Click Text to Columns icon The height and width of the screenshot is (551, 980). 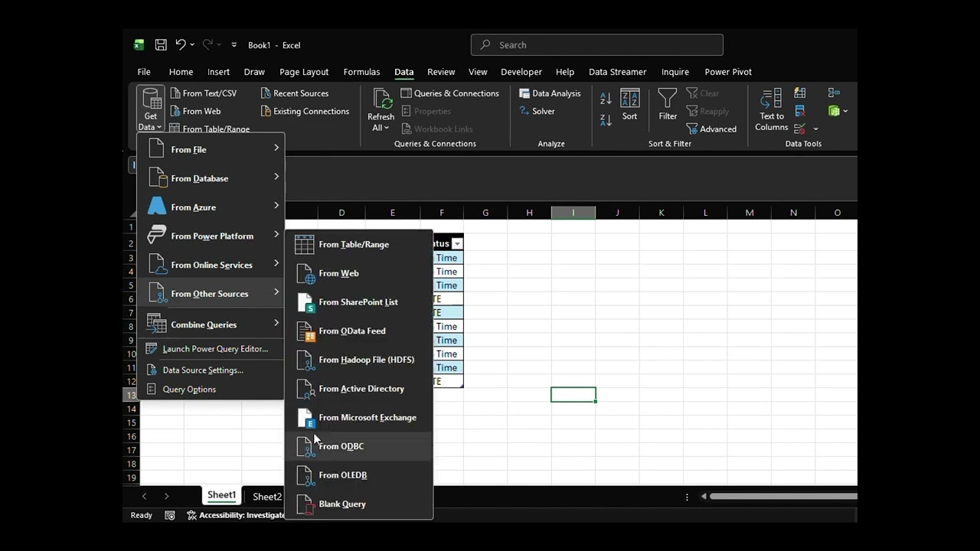771,110
